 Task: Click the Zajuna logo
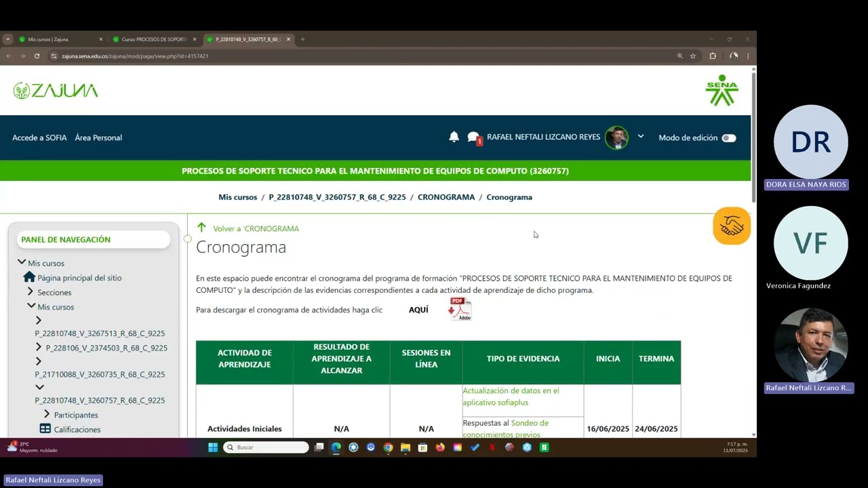[x=56, y=91]
